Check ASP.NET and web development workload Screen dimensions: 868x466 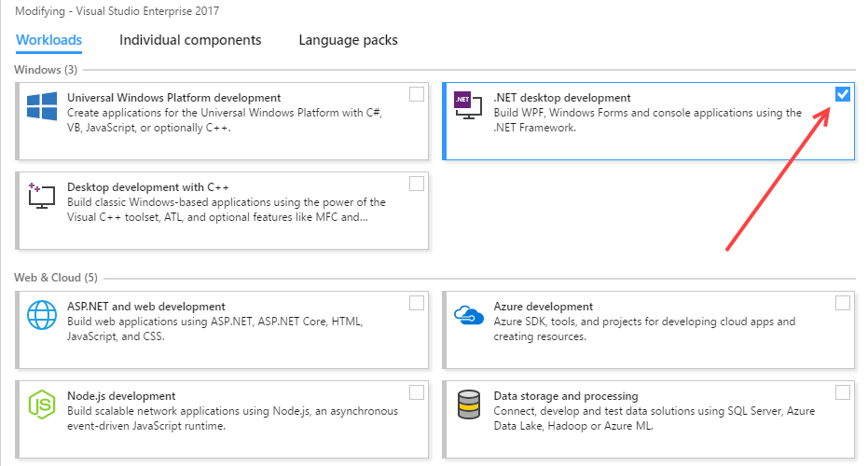[x=417, y=303]
